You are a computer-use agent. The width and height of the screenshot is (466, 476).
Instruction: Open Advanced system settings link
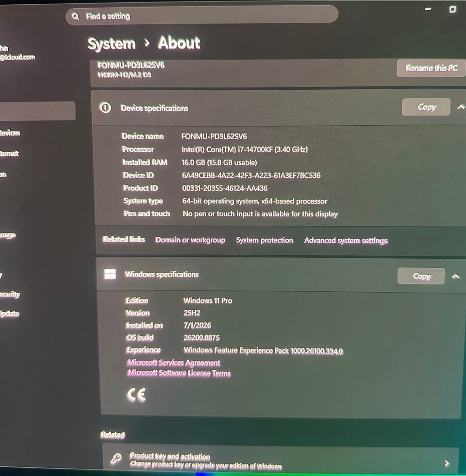tap(346, 241)
